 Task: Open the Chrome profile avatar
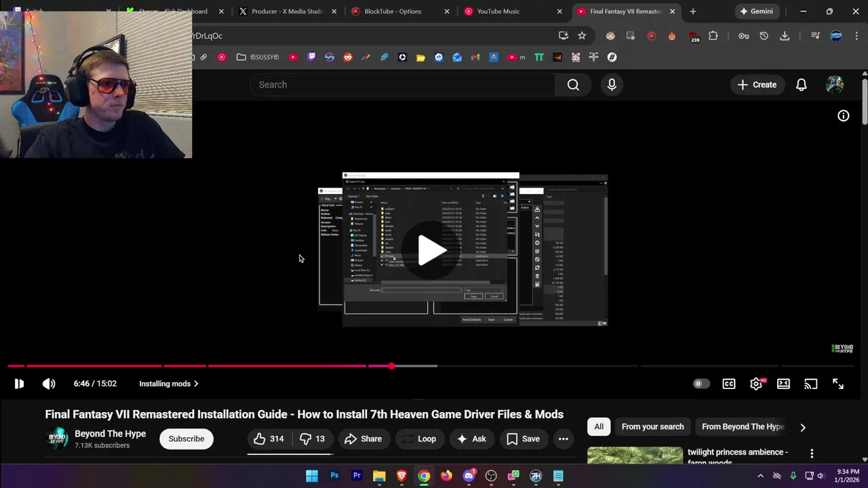click(836, 36)
